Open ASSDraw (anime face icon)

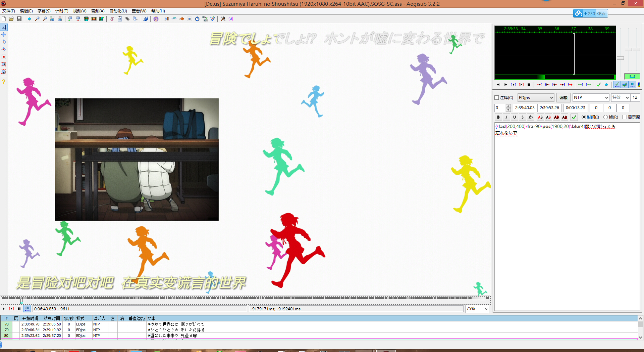(156, 19)
